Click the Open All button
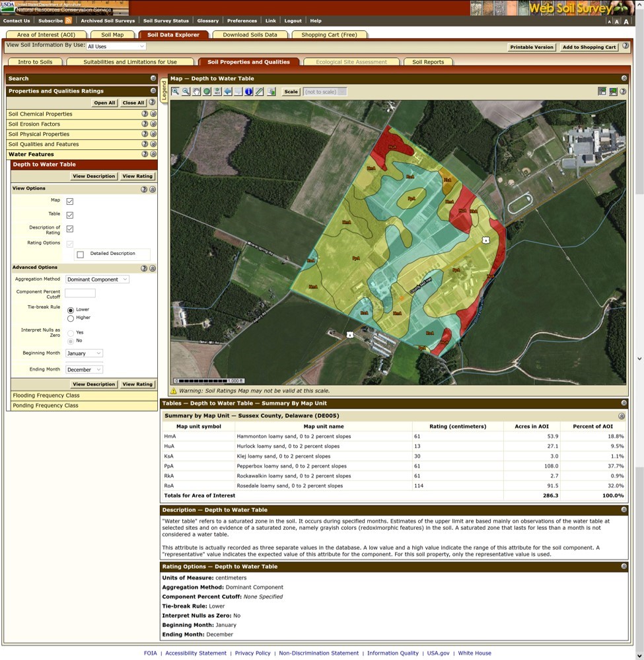Viewport: 644px width, 660px height. click(x=104, y=103)
